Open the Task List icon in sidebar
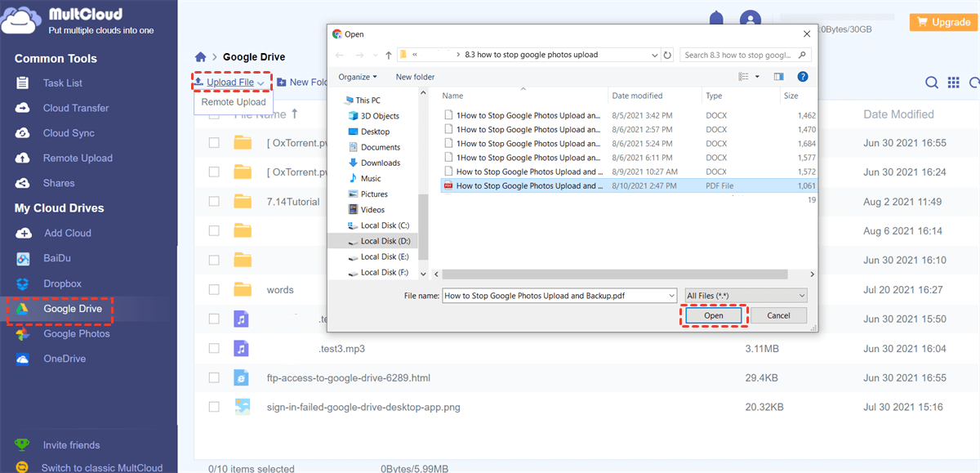980x473 pixels. pos(24,83)
